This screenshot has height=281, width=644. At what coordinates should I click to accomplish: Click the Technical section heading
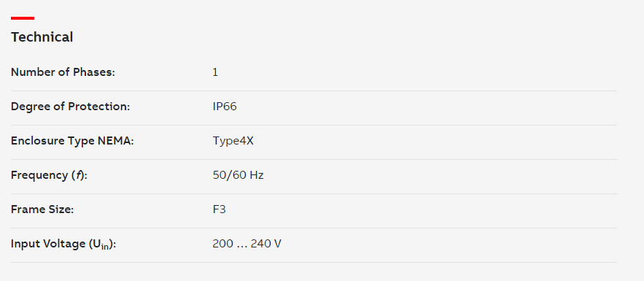tap(42, 37)
